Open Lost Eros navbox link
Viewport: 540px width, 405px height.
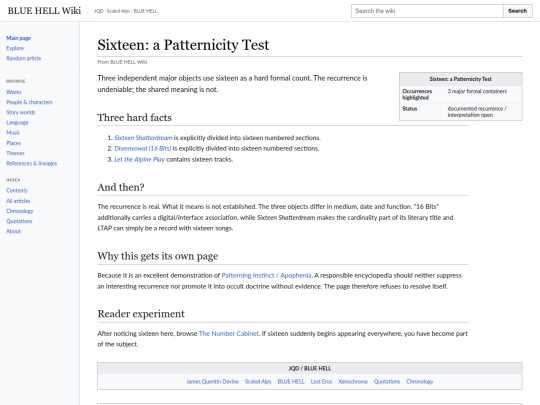(321, 382)
